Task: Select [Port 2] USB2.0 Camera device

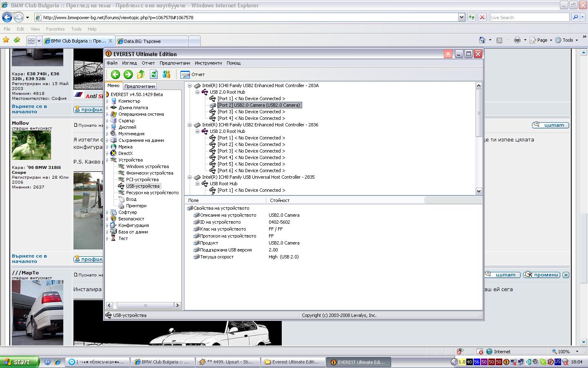Action: click(259, 105)
